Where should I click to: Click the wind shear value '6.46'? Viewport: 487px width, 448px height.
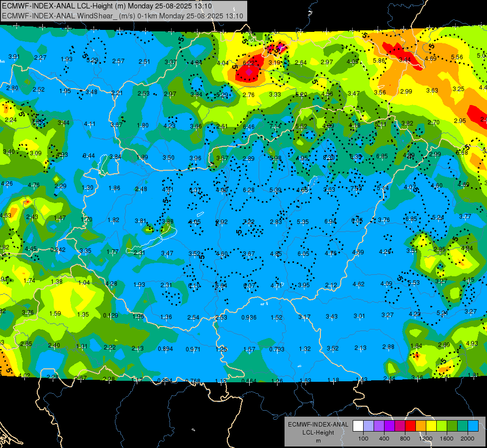point(248,126)
